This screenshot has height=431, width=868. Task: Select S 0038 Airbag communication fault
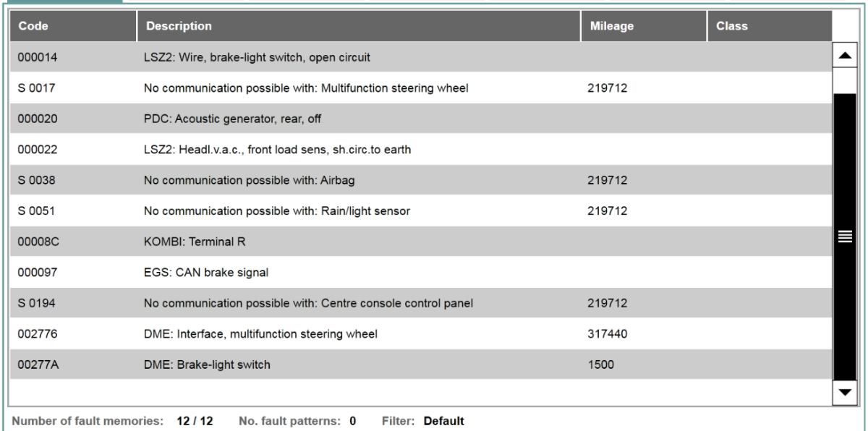click(x=422, y=180)
